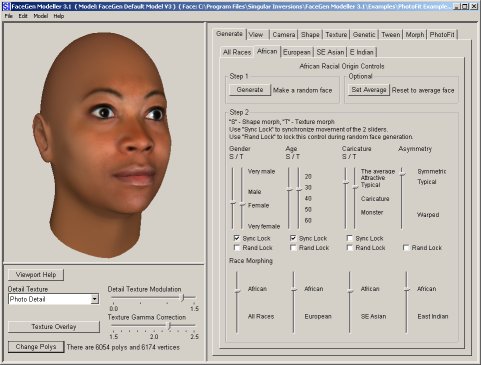The image size is (481, 365).
Task: Click the 'East Indian' race morphing label
Action: pyautogui.click(x=433, y=316)
